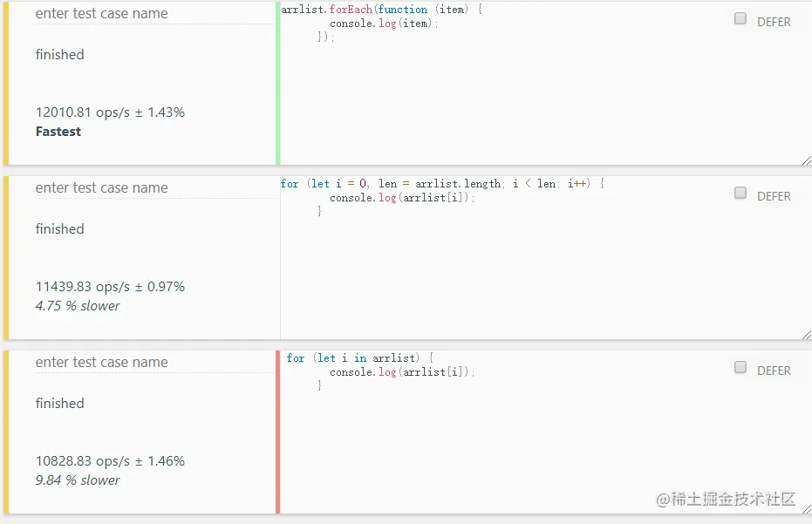Click the resize grip on the for-loop code box
The width and height of the screenshot is (812, 524).
(x=806, y=335)
